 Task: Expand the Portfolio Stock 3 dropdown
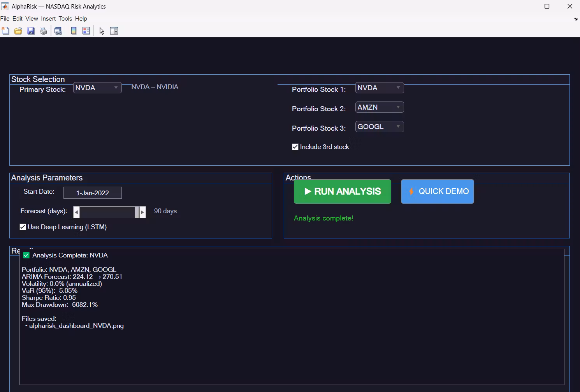(380, 127)
